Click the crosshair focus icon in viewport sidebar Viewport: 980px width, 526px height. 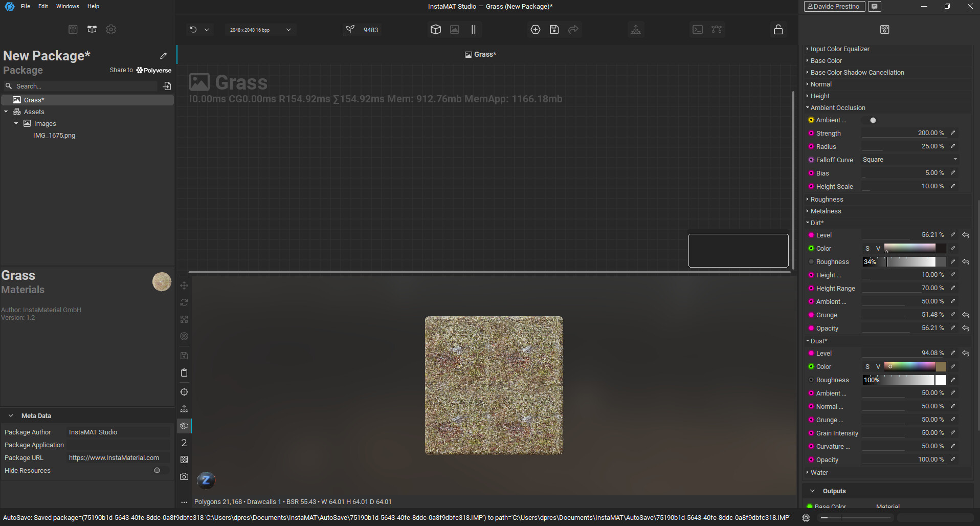(184, 392)
